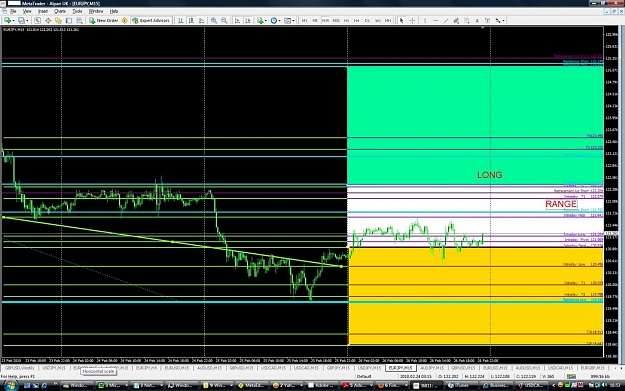The image size is (625, 391).
Task: Select the trendline drawing tool
Action: tap(446, 20)
